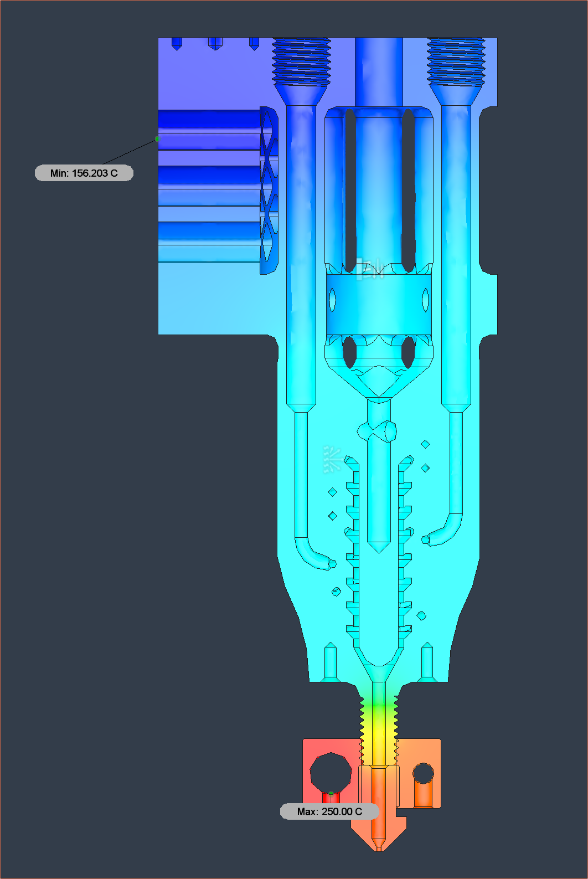Click the dark blue topmost cooling fin
Viewport: 588px width, 879px height.
click(x=209, y=120)
